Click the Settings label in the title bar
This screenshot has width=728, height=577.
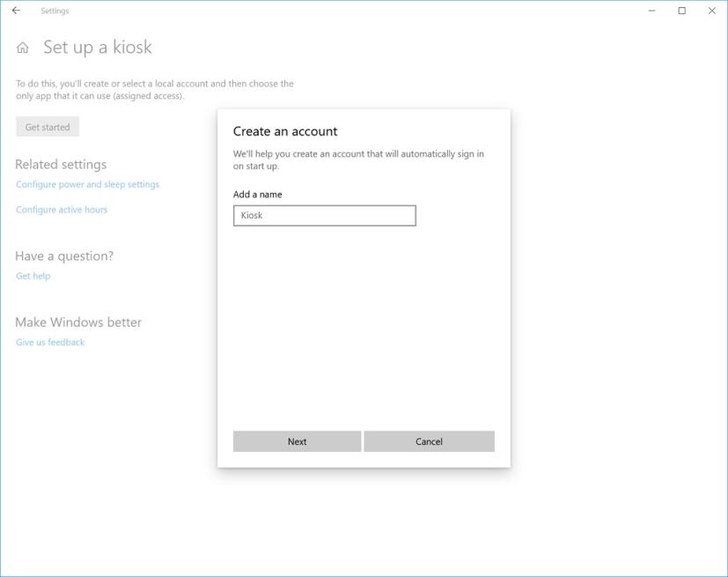point(55,11)
